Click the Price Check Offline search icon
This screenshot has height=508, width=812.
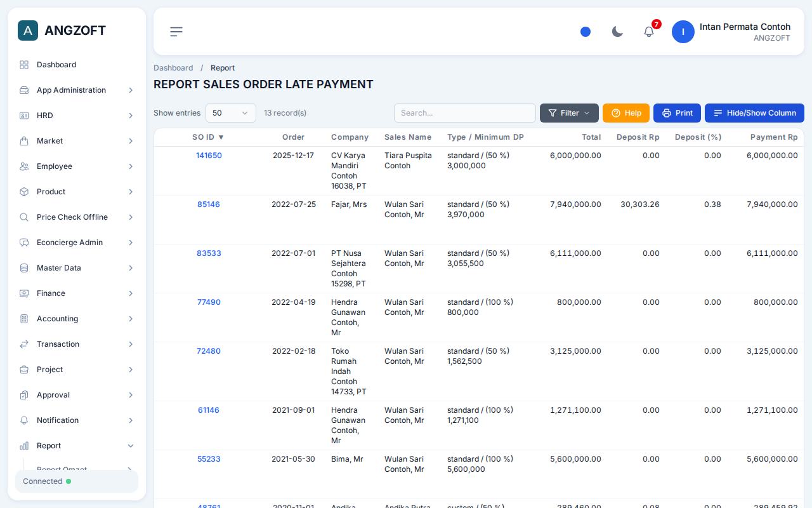pyautogui.click(x=24, y=217)
